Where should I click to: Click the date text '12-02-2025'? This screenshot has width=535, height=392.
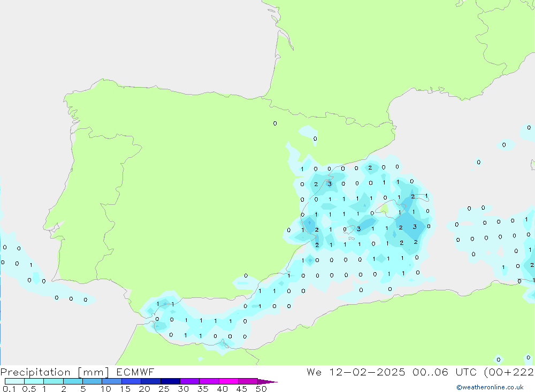coord(367,372)
